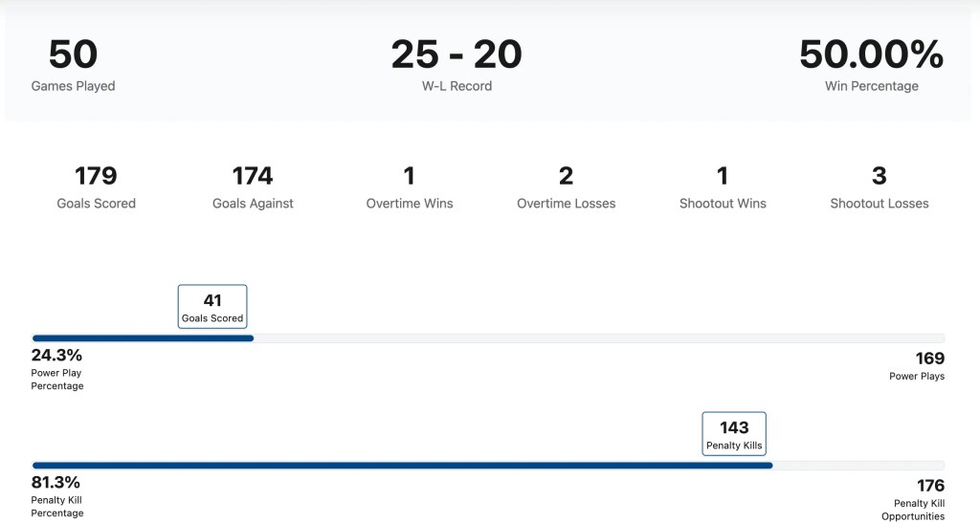Click the filled Penalty Kill progress bar
This screenshot has width=980, height=523.
click(402, 466)
